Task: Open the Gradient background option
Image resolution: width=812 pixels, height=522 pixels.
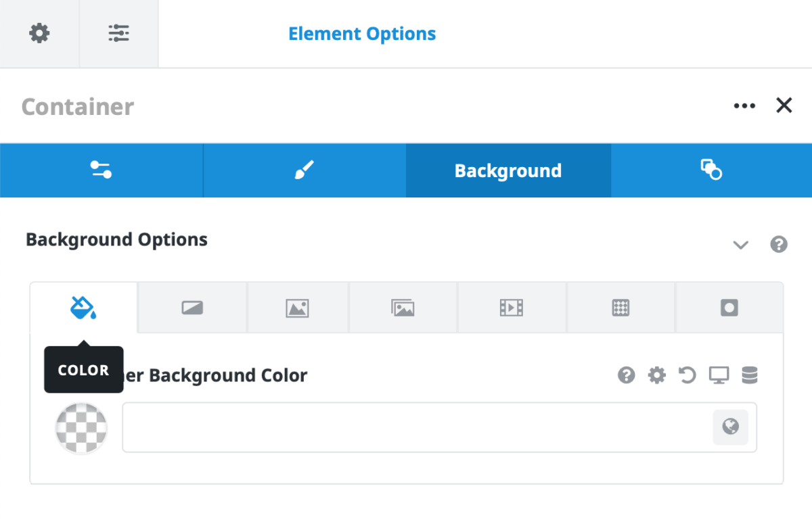Action: (192, 307)
